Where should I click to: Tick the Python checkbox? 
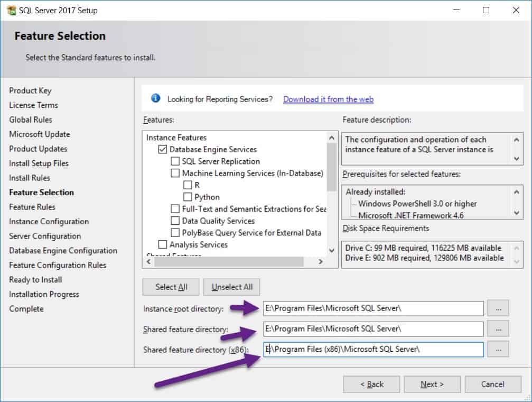pyautogui.click(x=188, y=197)
